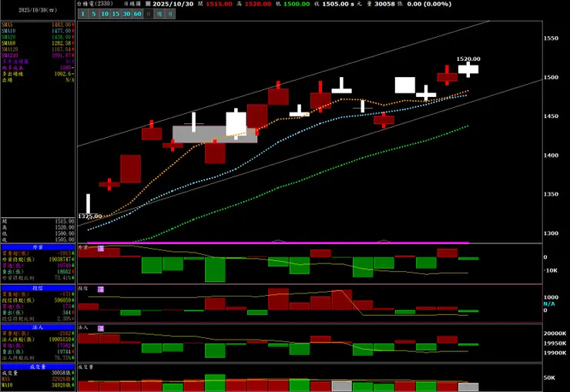Viewport: 570px width, 392px height.
Task: Click the 日線圖 chart type label
Action: point(132,4)
